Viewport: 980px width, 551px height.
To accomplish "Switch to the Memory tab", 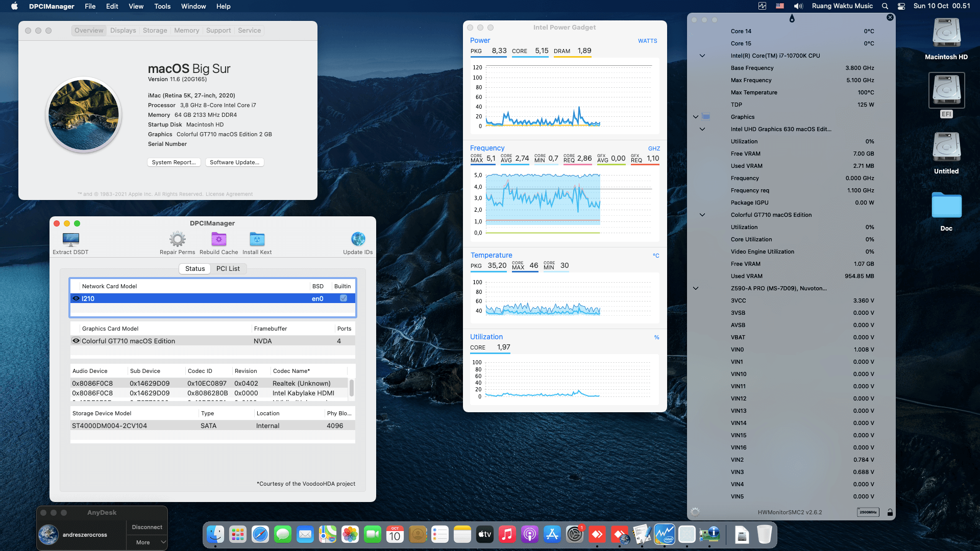I will coord(186,30).
